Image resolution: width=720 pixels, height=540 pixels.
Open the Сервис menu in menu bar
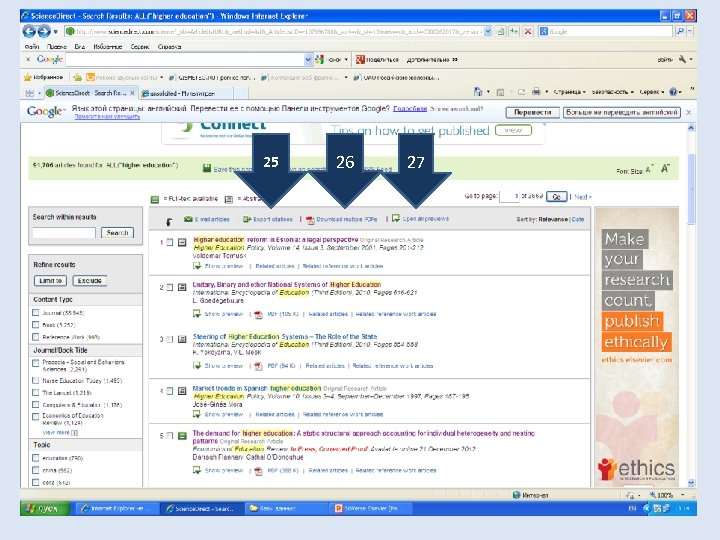[x=140, y=46]
